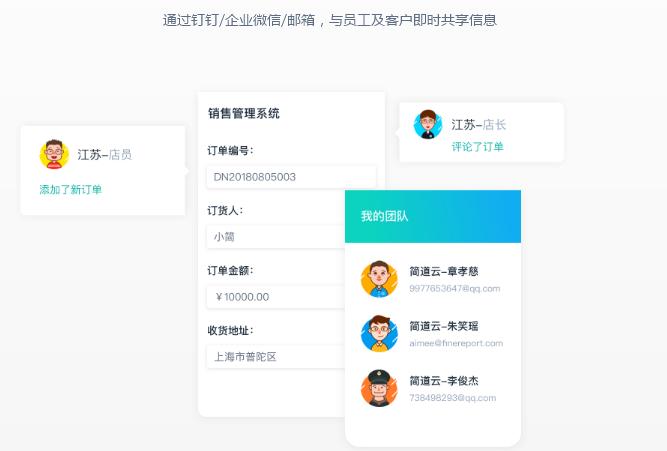Click email 9977653647@qq.com
Viewport: 667px width, 451px height.
(454, 288)
